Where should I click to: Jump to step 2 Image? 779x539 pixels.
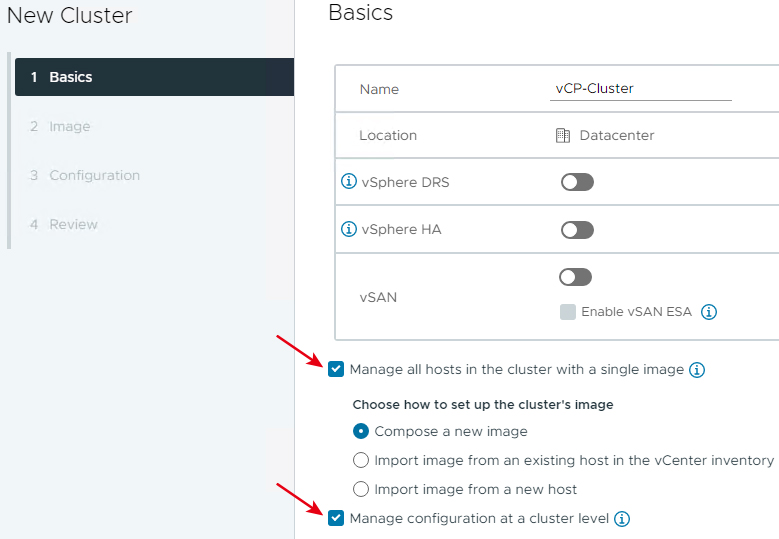point(60,126)
